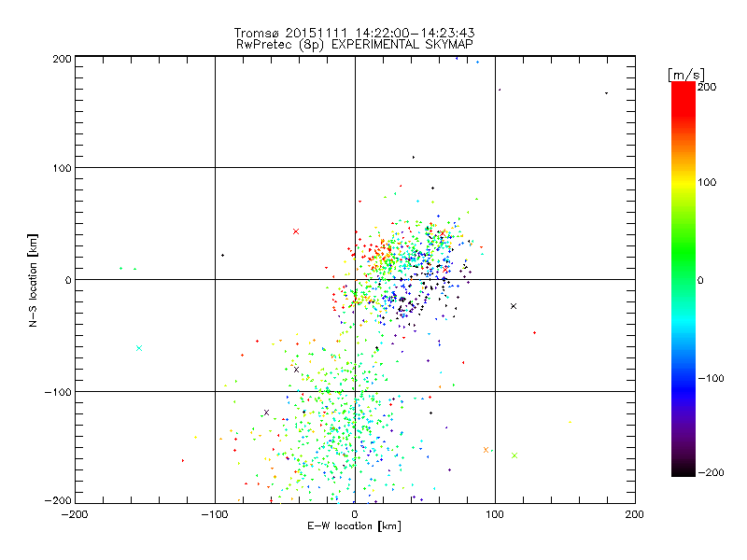Click the y-axis "-100" tick label
Image resolution: width=747 pixels, height=560 pixels.
[x=59, y=392]
